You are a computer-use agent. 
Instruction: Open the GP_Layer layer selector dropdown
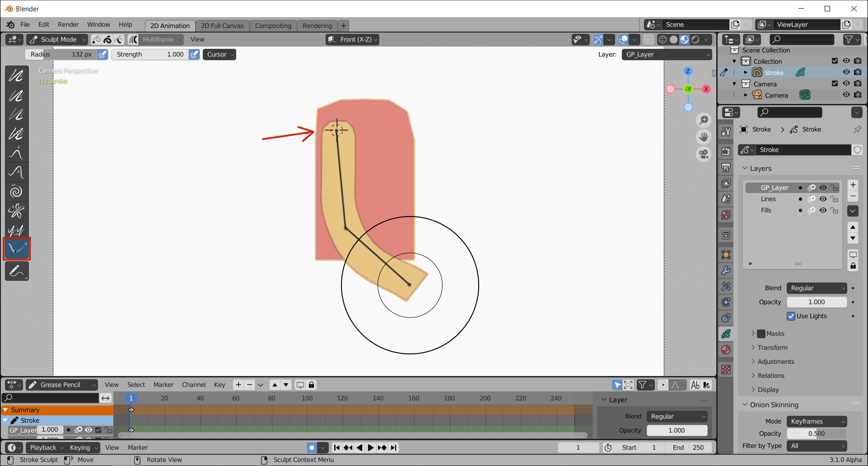coord(667,54)
